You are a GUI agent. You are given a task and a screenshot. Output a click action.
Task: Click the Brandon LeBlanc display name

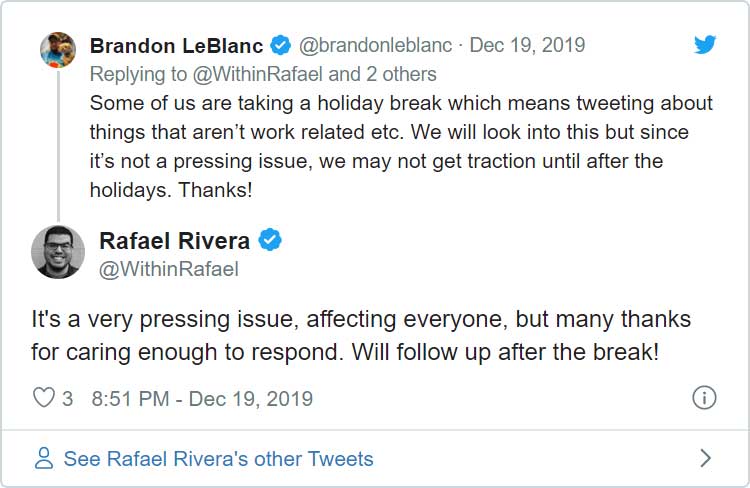click(176, 46)
